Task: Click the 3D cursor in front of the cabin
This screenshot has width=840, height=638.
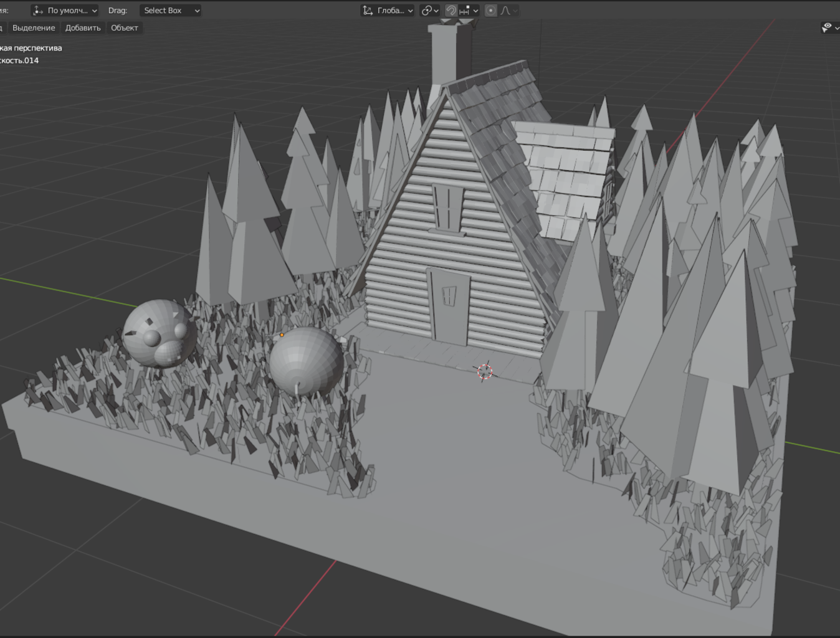Action: point(485,371)
